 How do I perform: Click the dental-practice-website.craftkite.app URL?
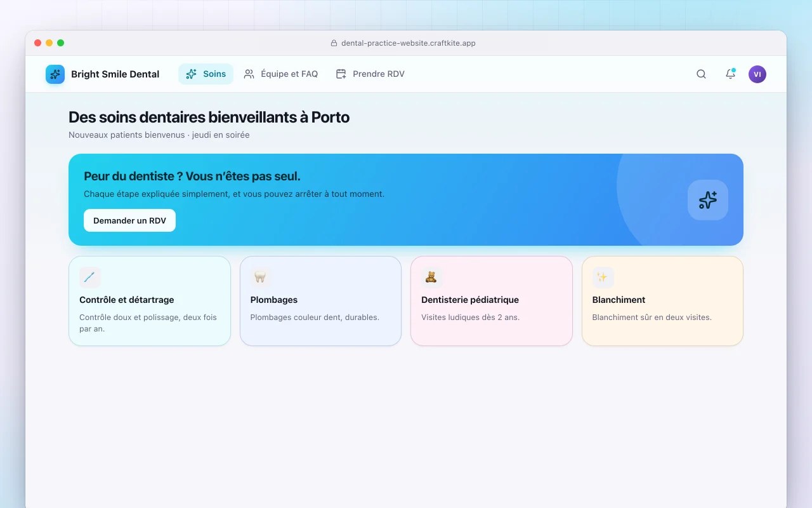click(409, 43)
